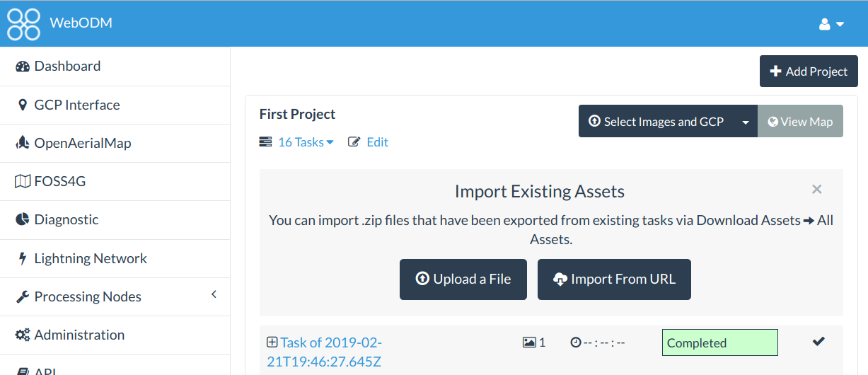Screen dimensions: 868x375
Task: Click the Processing Nodes wrench icon
Action: (x=22, y=296)
